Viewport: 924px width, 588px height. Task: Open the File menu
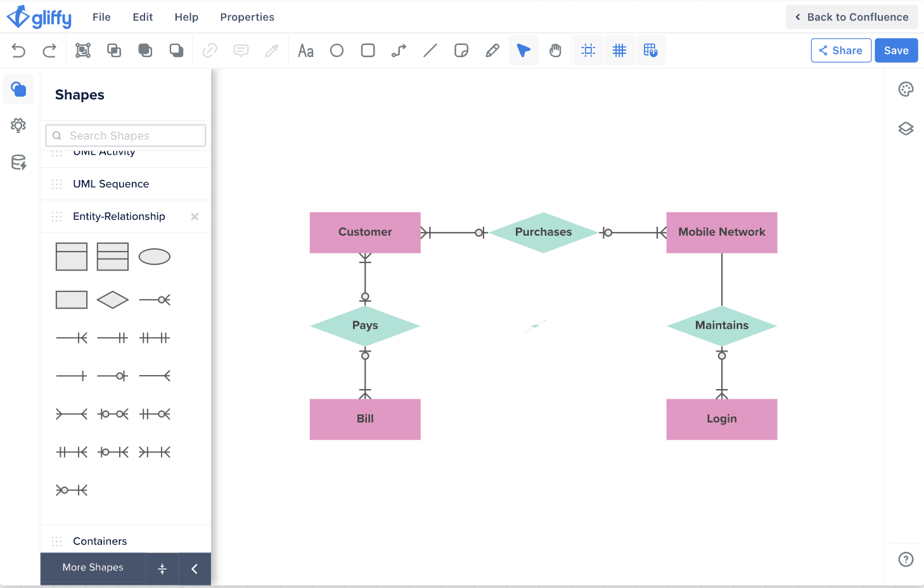101,17
